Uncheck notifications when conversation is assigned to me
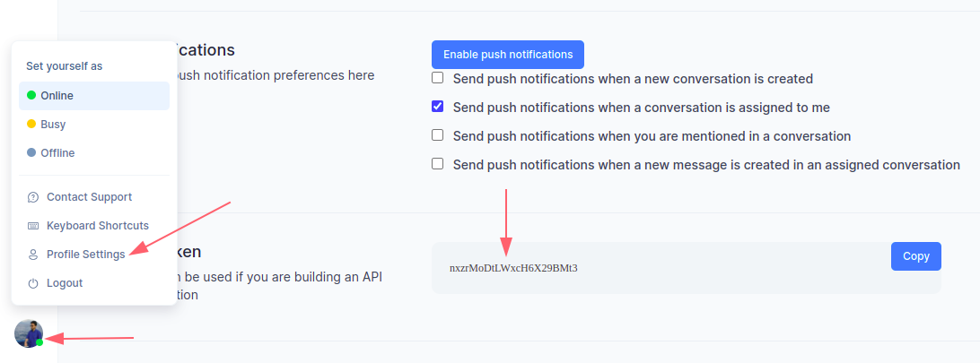980x363 pixels. (x=438, y=107)
